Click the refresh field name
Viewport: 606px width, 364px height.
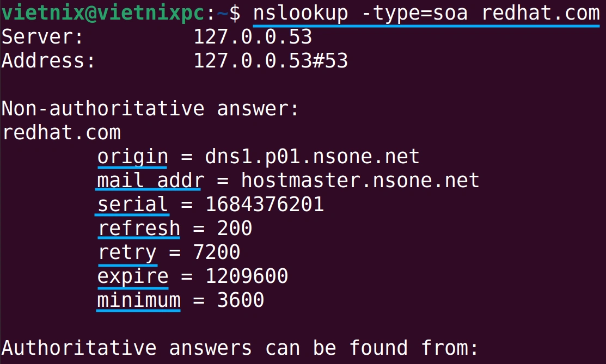139,229
